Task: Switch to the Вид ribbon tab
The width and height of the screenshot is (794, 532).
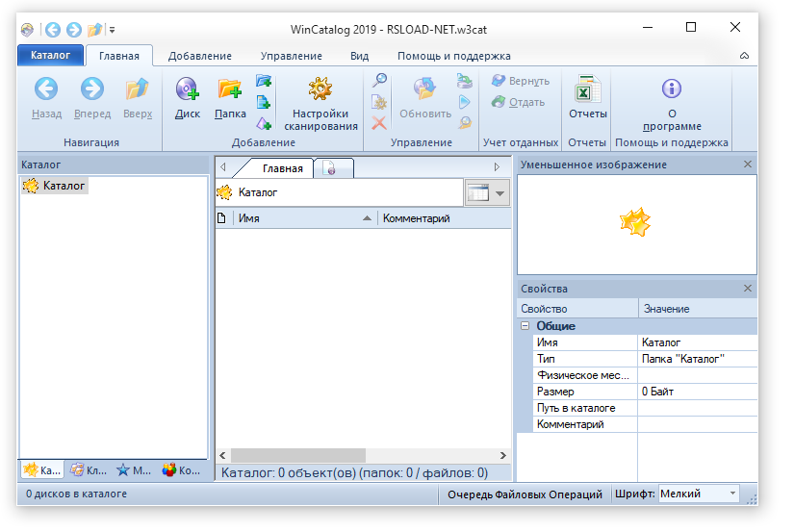Action: (x=360, y=56)
